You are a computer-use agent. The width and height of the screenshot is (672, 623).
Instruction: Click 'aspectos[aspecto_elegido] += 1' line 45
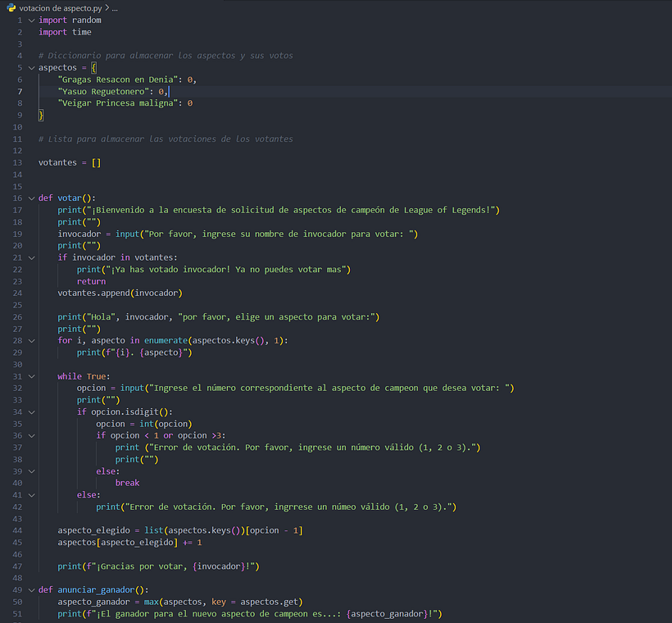coord(129,543)
